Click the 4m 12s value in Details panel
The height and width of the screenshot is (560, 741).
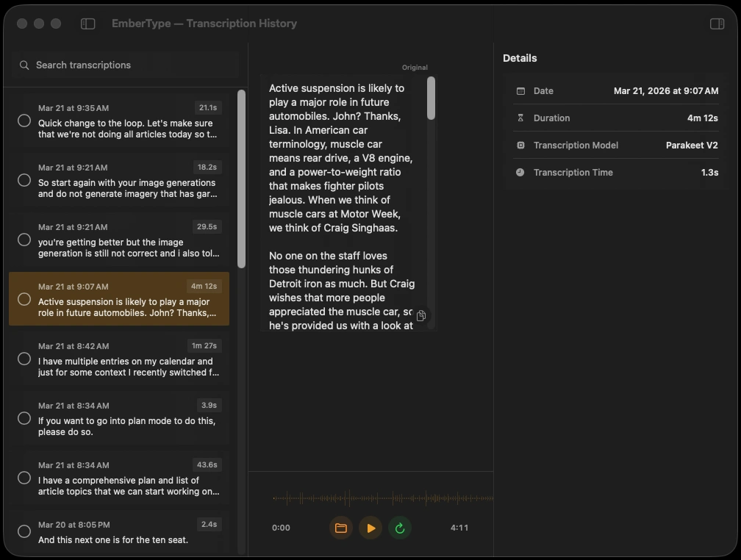702,118
